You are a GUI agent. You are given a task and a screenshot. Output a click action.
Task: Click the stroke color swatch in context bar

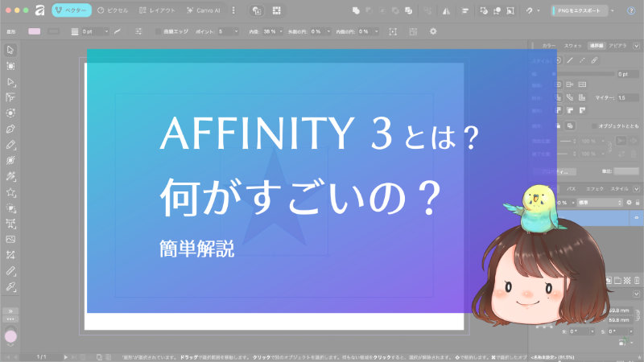pos(53,31)
